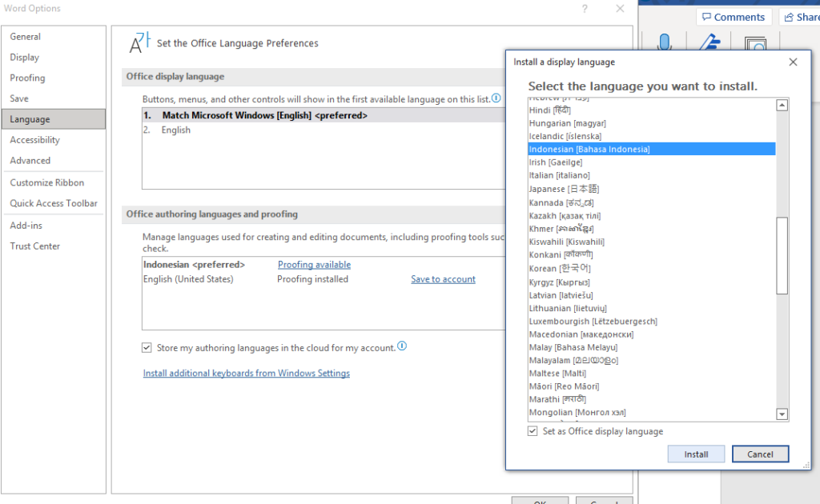820x504 pixels.
Task: Select Kannada in the language list
Action: coord(652,202)
